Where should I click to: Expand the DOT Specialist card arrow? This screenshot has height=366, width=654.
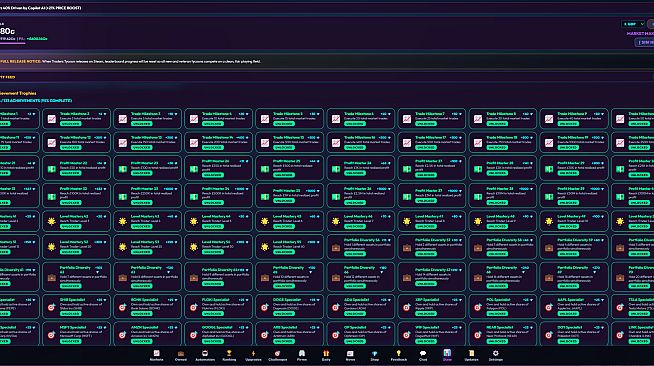point(602,328)
